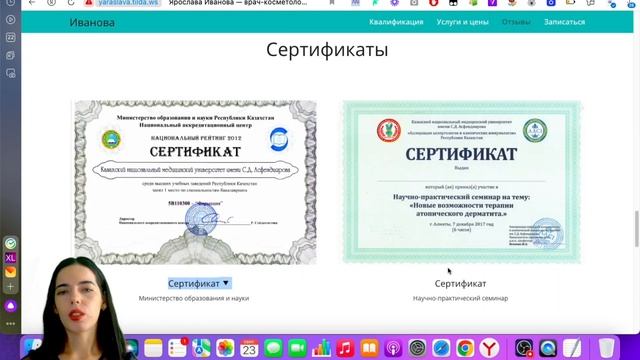Viewport: 640px width, 360px height.
Task: Open the stacked tabs icon in browser sidebar
Action: 11,56
